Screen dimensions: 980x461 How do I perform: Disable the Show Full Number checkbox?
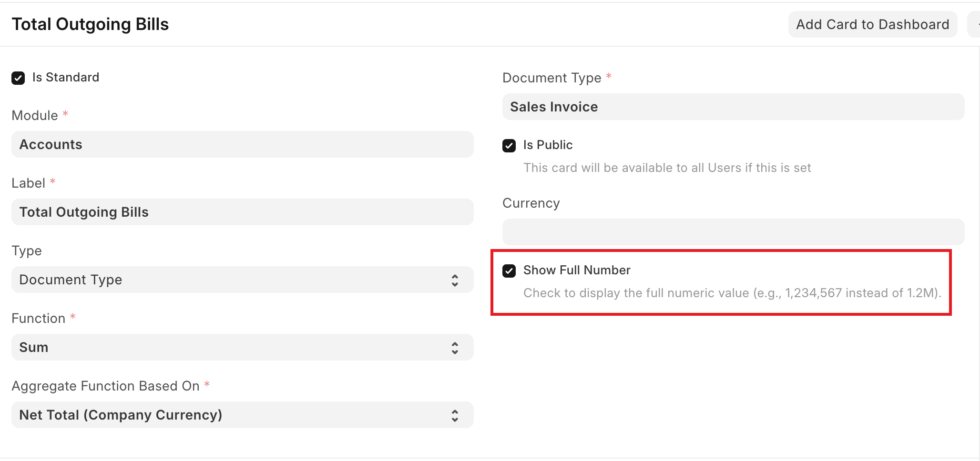pos(509,271)
